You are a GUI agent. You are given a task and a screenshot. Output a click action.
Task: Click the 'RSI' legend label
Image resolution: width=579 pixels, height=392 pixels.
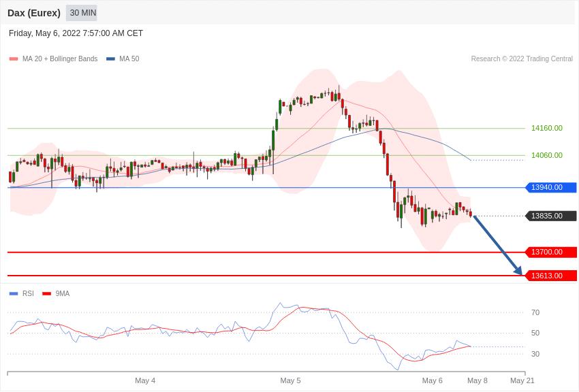[28, 293]
